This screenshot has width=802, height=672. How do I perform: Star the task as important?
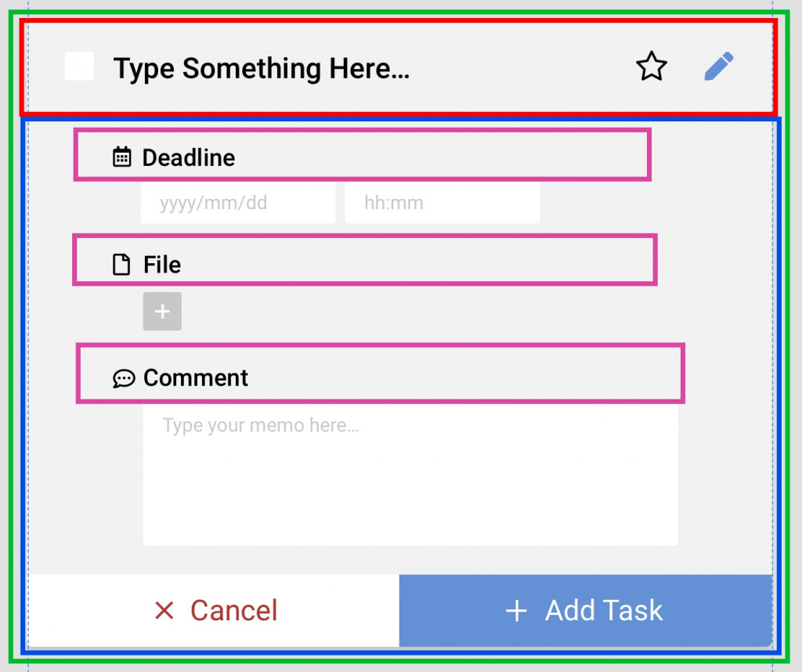[x=651, y=67]
